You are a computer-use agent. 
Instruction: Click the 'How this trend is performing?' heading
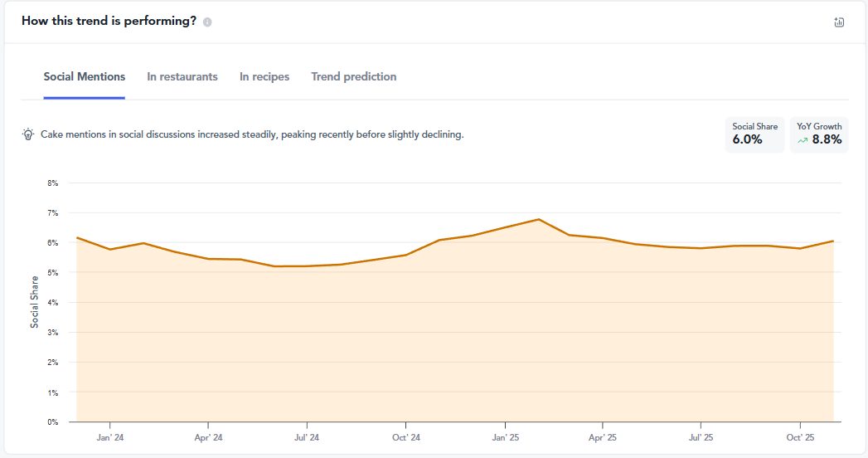(x=109, y=22)
